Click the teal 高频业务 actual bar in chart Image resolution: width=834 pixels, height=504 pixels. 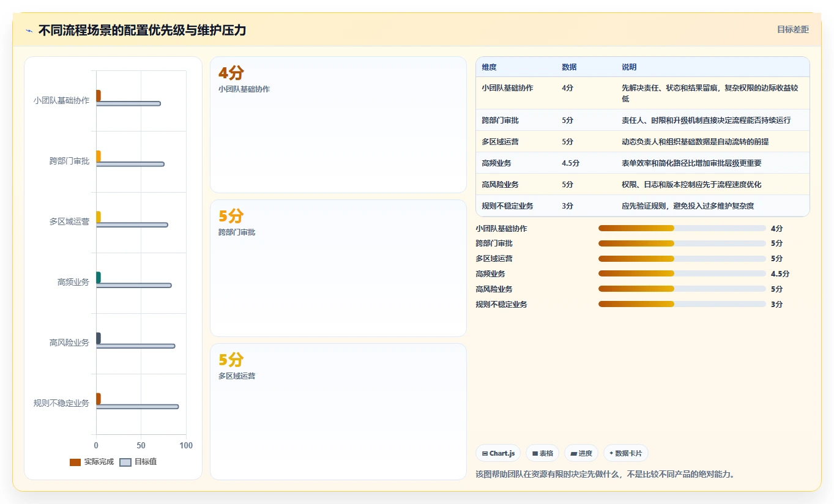[99, 278]
